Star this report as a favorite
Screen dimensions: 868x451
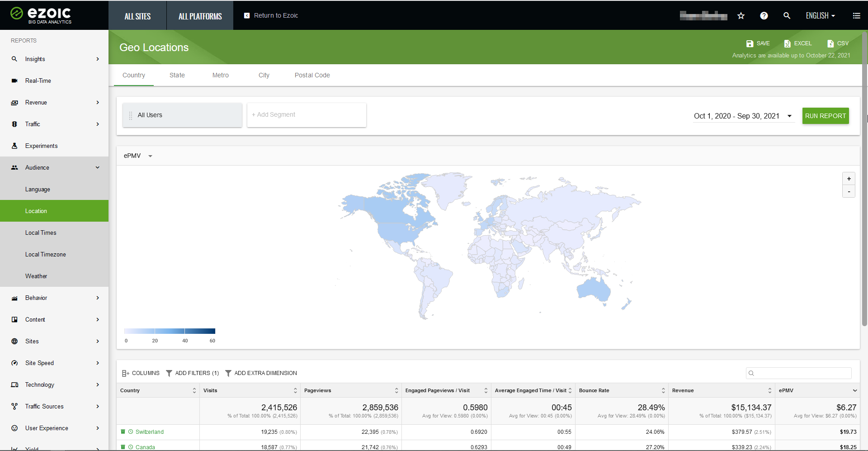tap(741, 15)
